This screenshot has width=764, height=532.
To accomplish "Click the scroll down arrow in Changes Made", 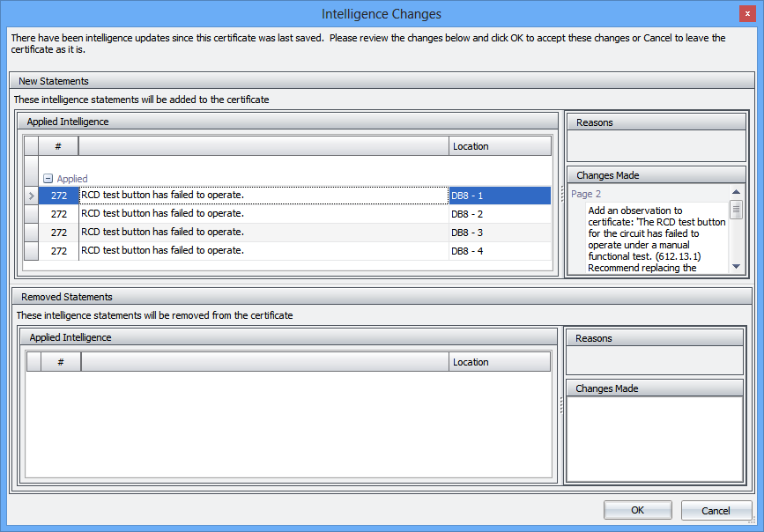I will (x=736, y=266).
